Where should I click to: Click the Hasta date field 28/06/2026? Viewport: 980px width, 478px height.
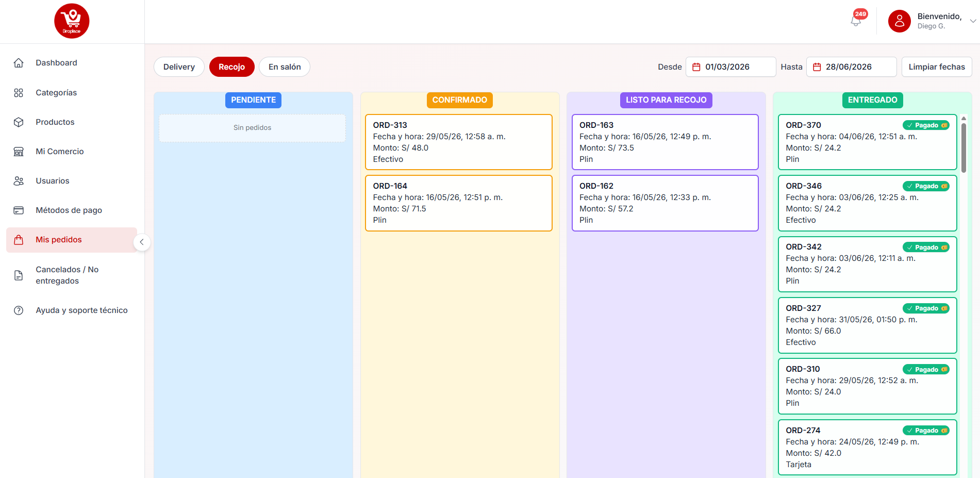coord(851,67)
